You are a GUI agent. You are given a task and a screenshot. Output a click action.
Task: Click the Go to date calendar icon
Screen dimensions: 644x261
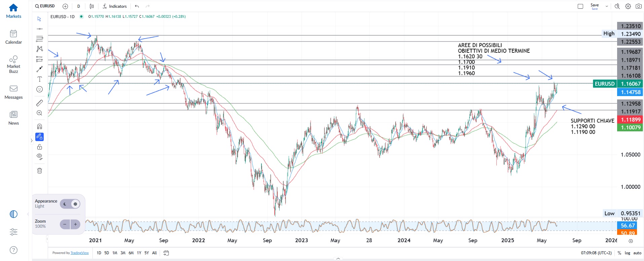166,253
